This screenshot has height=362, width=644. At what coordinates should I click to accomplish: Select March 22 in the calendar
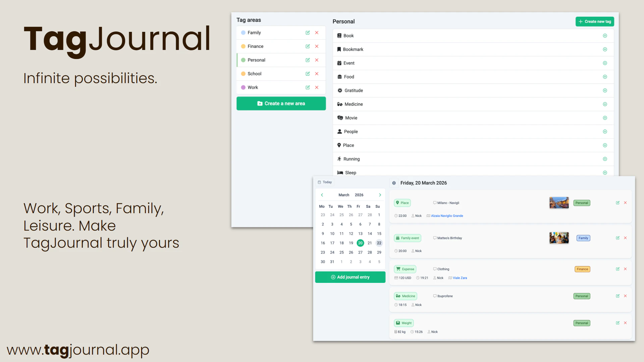[x=379, y=243]
